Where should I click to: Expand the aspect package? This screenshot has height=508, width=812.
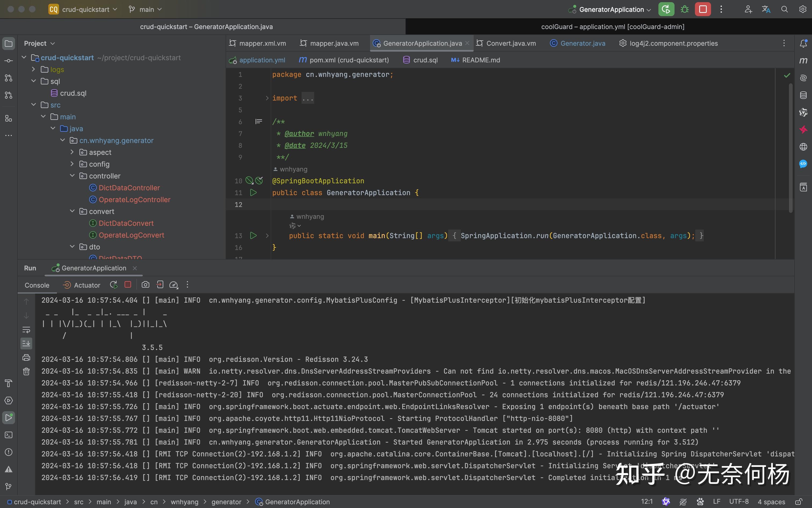72,152
